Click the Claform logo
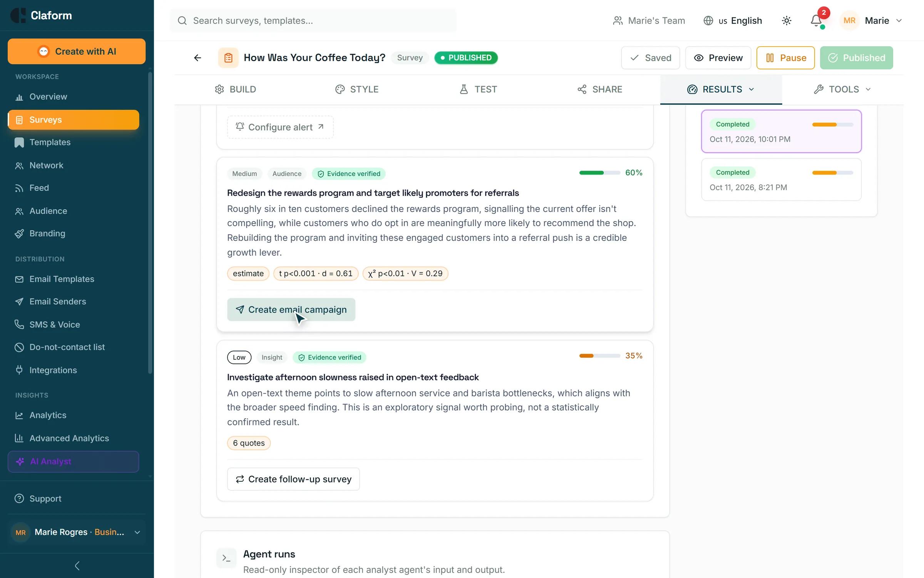The image size is (924, 578). pos(41,15)
